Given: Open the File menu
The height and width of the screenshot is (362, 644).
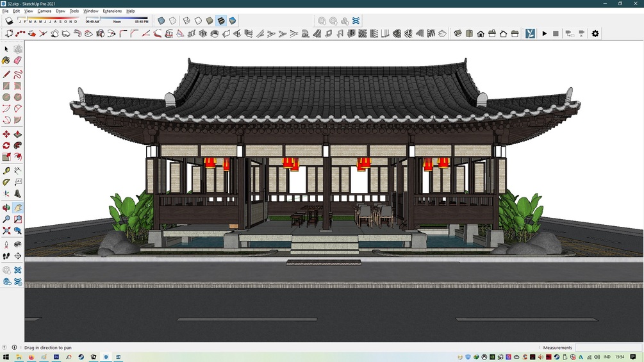Looking at the screenshot, I should (5, 11).
